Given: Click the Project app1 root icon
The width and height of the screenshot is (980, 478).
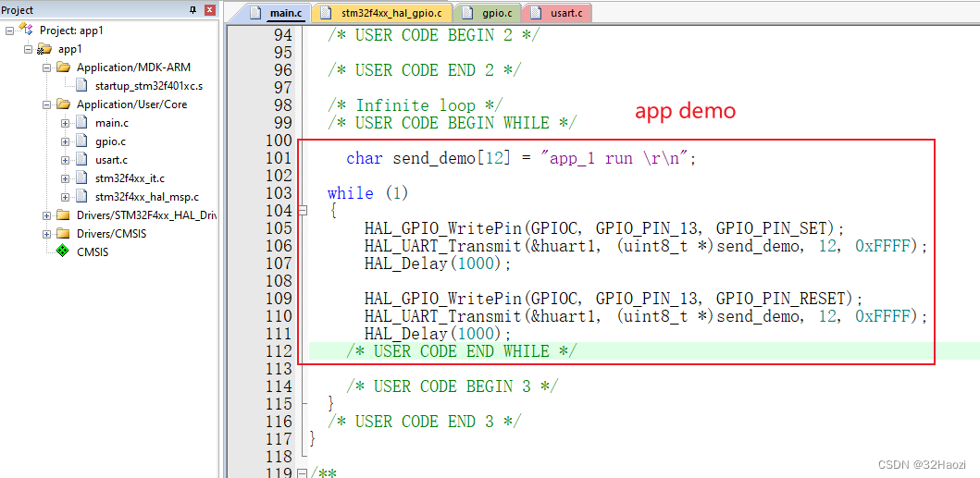Looking at the screenshot, I should [x=26, y=30].
